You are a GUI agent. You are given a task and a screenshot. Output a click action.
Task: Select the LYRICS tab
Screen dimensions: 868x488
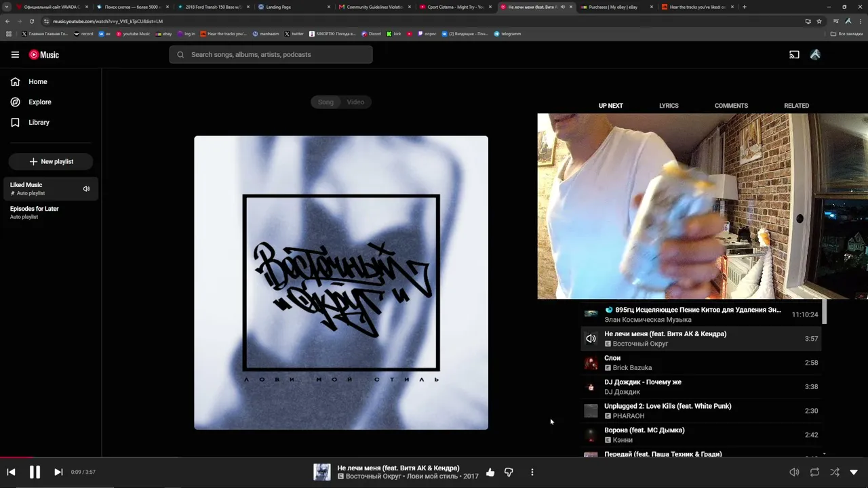click(x=669, y=106)
